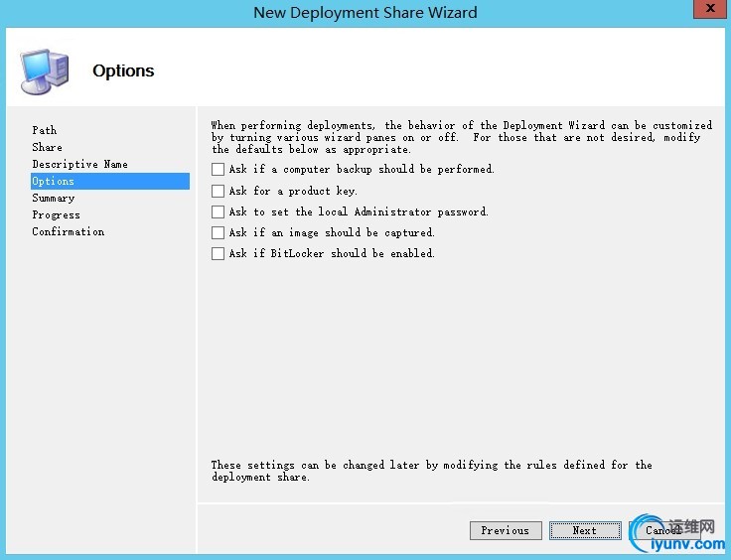Check the local Administrator password option
Image resolution: width=731 pixels, height=560 pixels.
pos(218,211)
